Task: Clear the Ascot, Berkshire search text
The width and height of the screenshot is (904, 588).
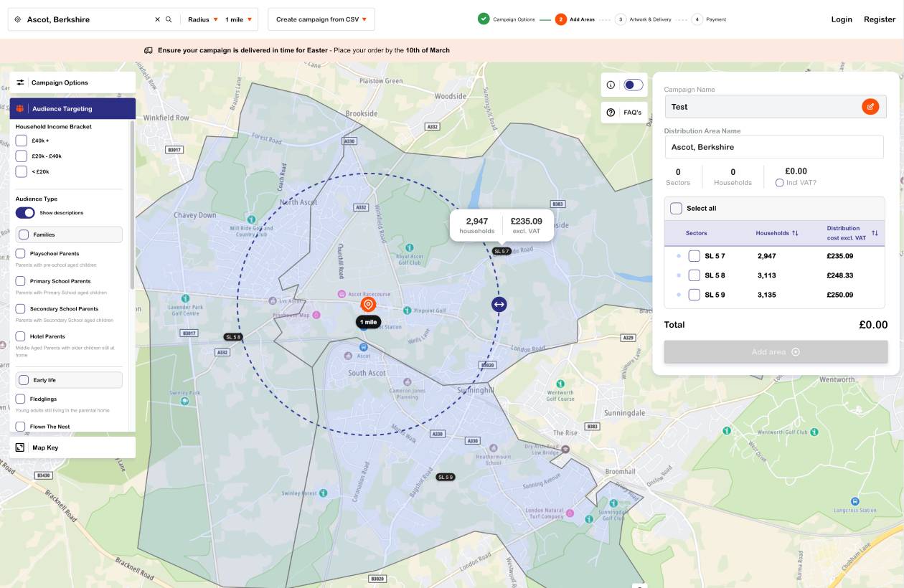Action: click(157, 19)
